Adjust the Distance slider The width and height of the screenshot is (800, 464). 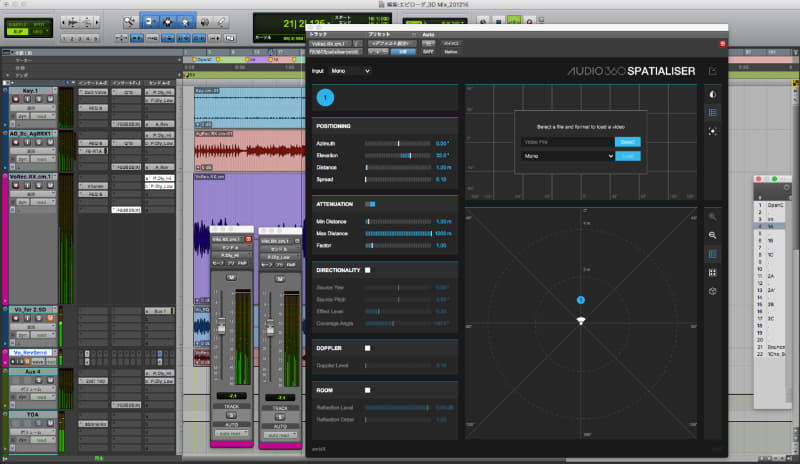[x=398, y=167]
